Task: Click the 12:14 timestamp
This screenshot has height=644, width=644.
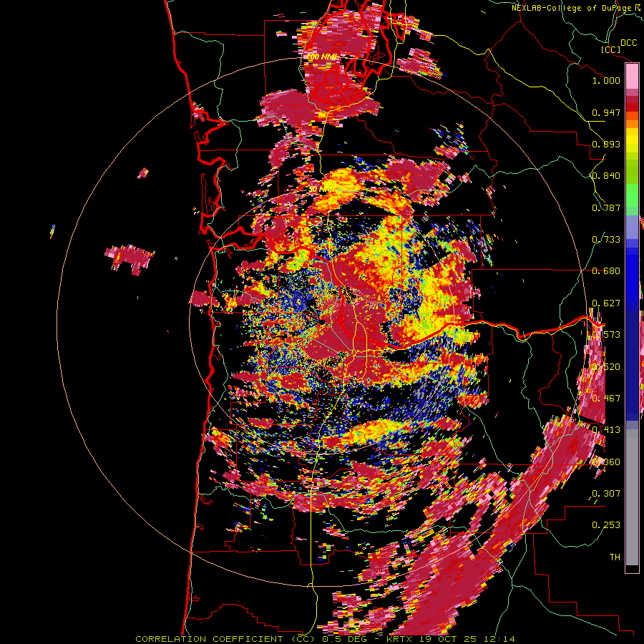Action: click(499, 639)
